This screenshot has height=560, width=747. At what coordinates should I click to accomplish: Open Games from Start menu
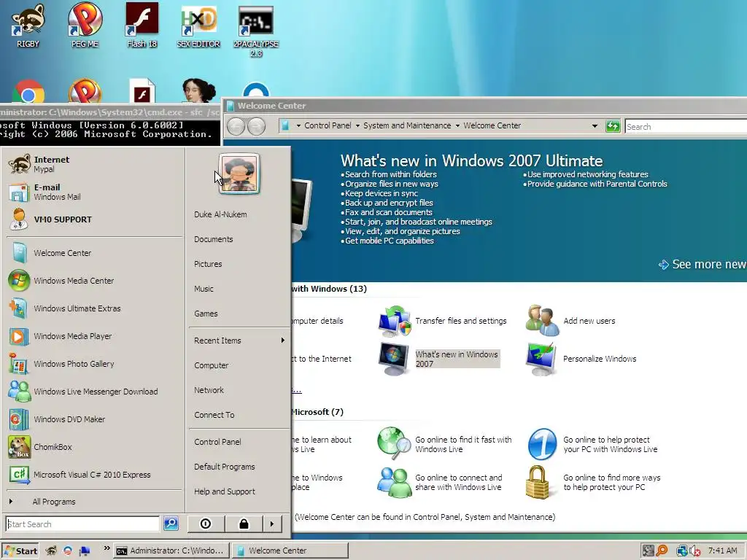(239, 314)
